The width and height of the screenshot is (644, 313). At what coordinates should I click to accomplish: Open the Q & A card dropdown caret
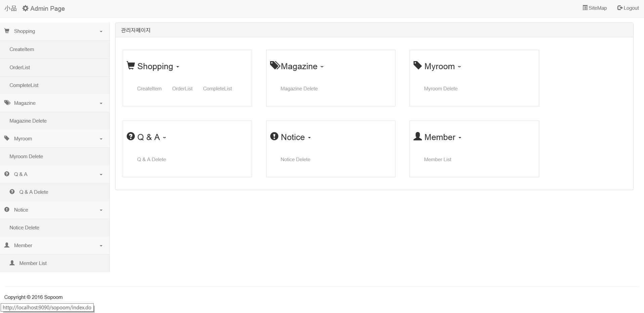[x=164, y=138]
